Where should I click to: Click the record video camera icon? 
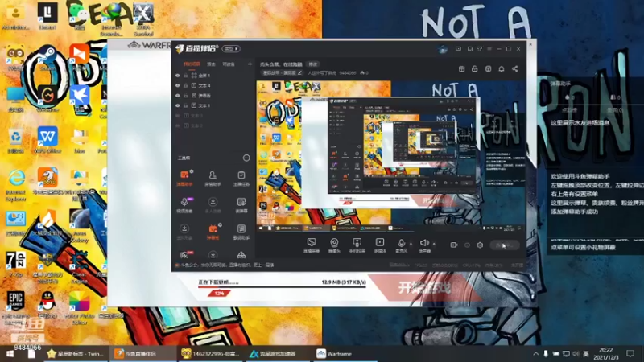(x=454, y=245)
